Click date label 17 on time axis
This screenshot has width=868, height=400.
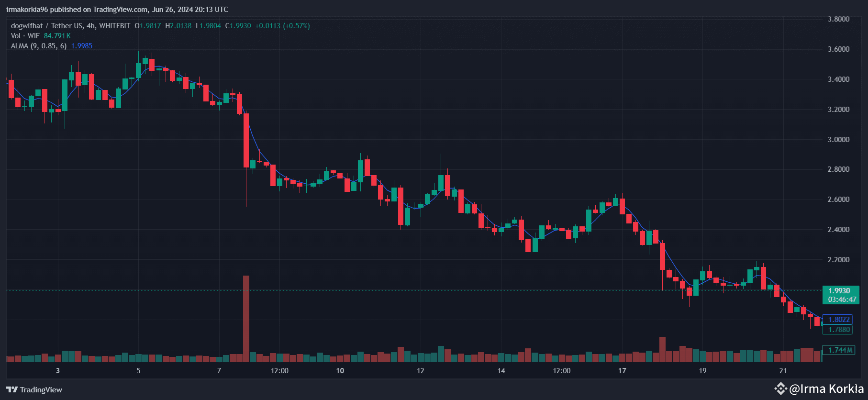(622, 371)
